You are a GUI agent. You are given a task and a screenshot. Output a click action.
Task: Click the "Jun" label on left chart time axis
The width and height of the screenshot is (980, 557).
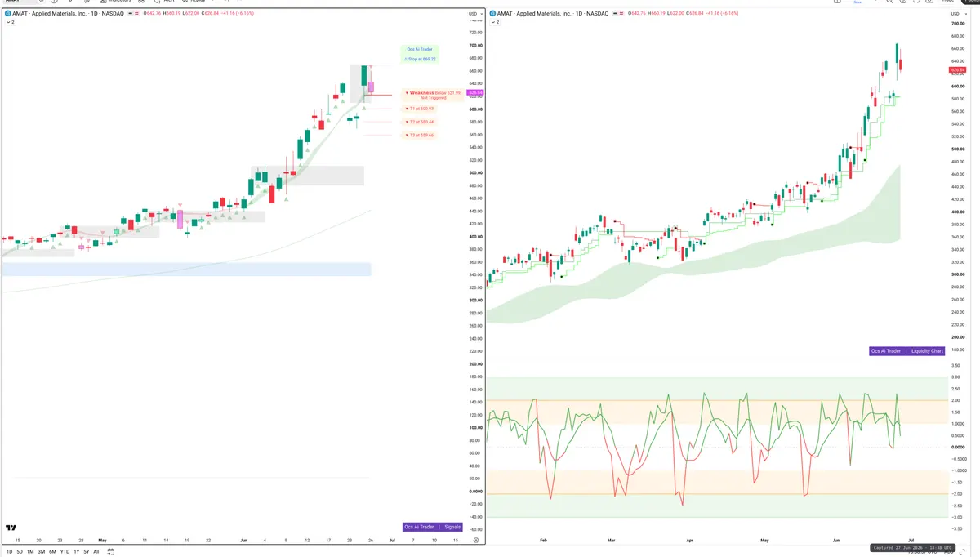pyautogui.click(x=245, y=540)
